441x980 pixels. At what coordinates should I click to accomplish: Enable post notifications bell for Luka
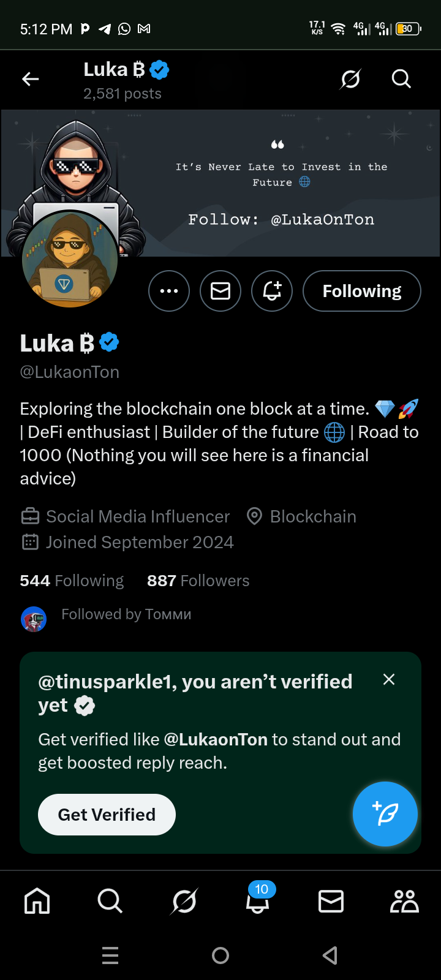(272, 291)
